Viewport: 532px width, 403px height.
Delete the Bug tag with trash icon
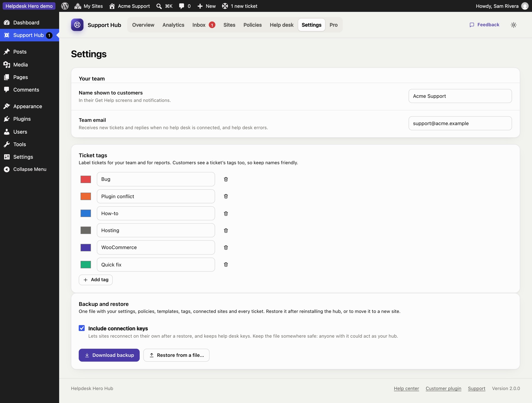point(226,179)
